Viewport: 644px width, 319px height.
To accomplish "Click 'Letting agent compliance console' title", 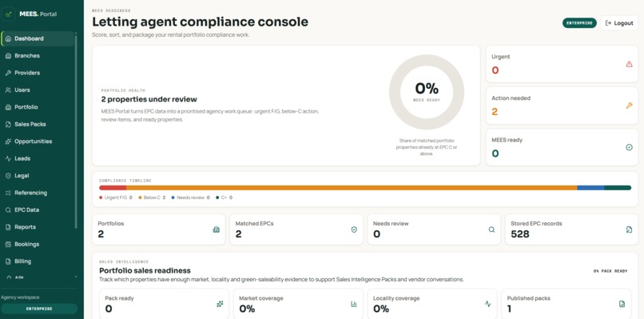I will tap(200, 22).
